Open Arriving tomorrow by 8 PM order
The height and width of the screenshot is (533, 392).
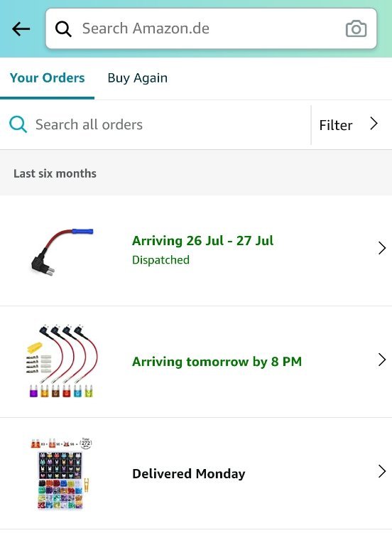click(x=196, y=362)
